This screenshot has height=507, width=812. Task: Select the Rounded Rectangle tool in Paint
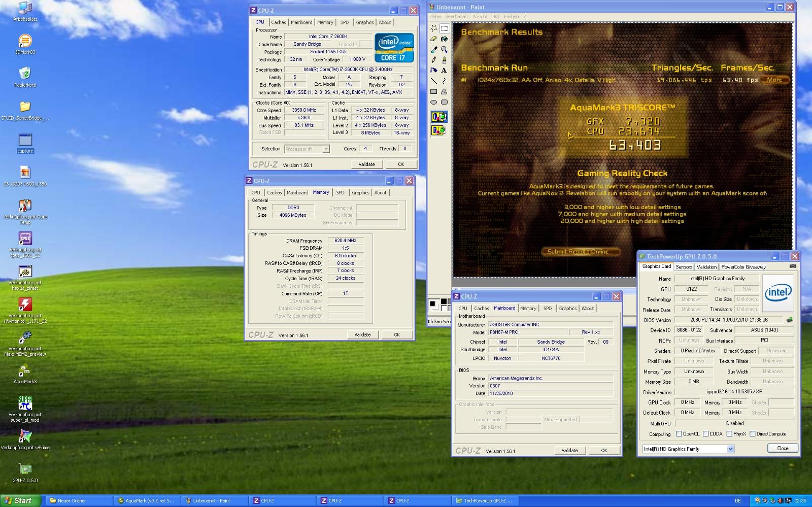[444, 103]
